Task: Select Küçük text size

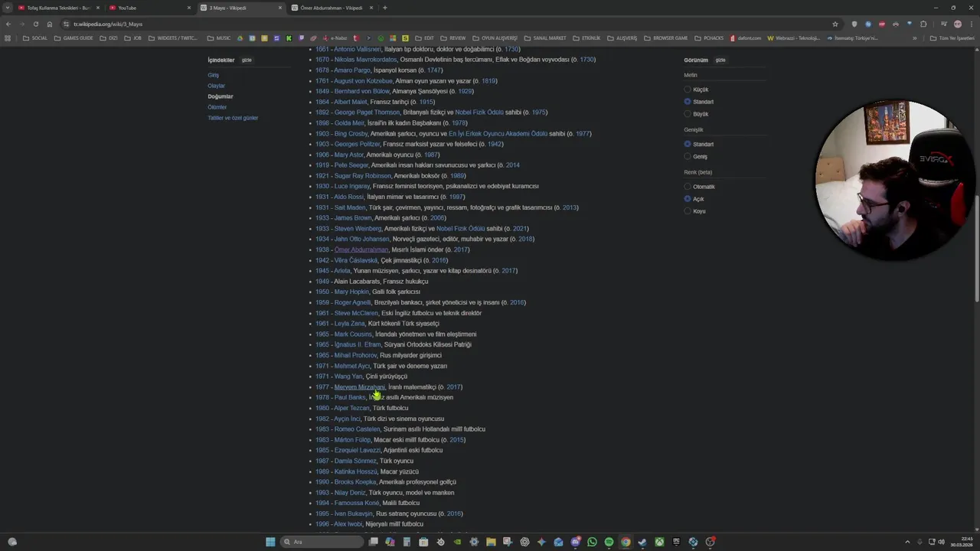Action: (x=688, y=90)
